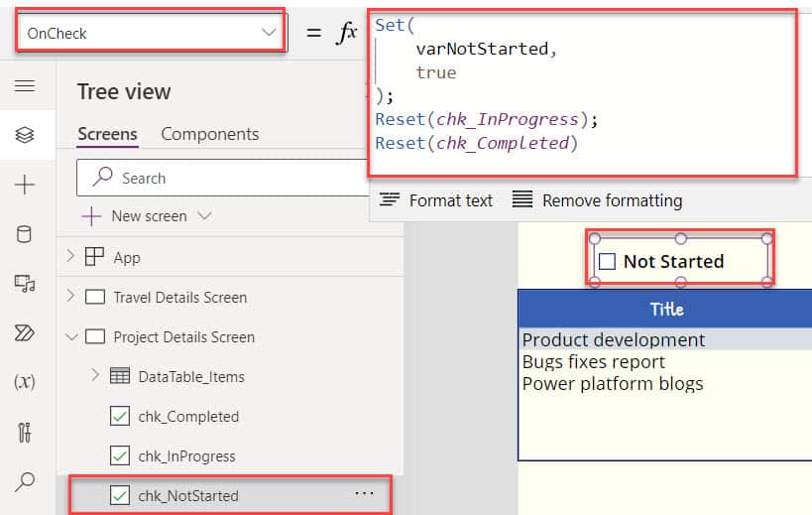Click the Tree view heading

click(x=124, y=91)
